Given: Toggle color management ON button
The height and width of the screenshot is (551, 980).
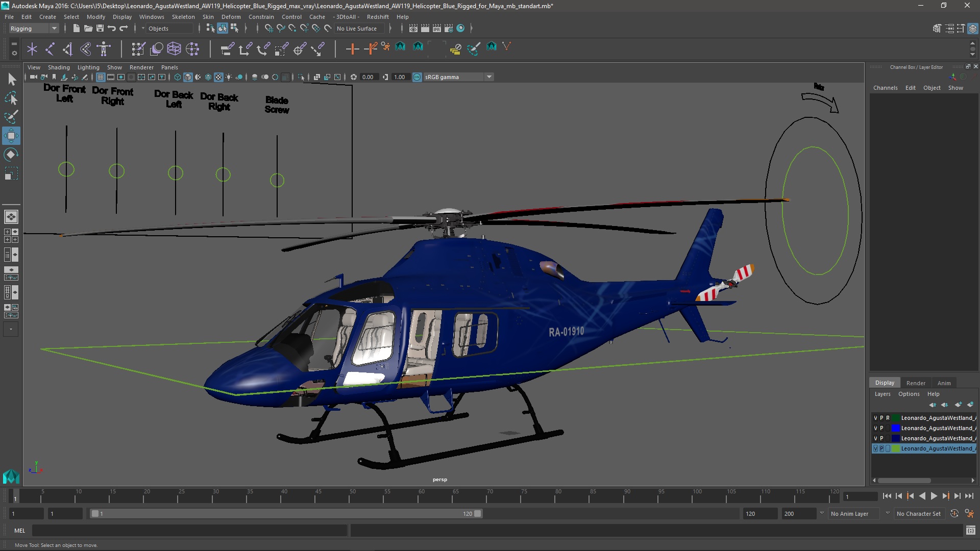Looking at the screenshot, I should [417, 77].
